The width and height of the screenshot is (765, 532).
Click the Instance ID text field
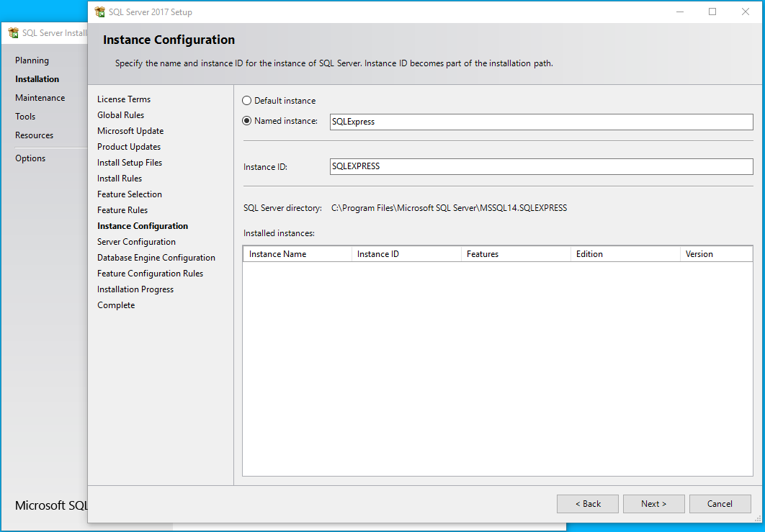click(x=541, y=166)
